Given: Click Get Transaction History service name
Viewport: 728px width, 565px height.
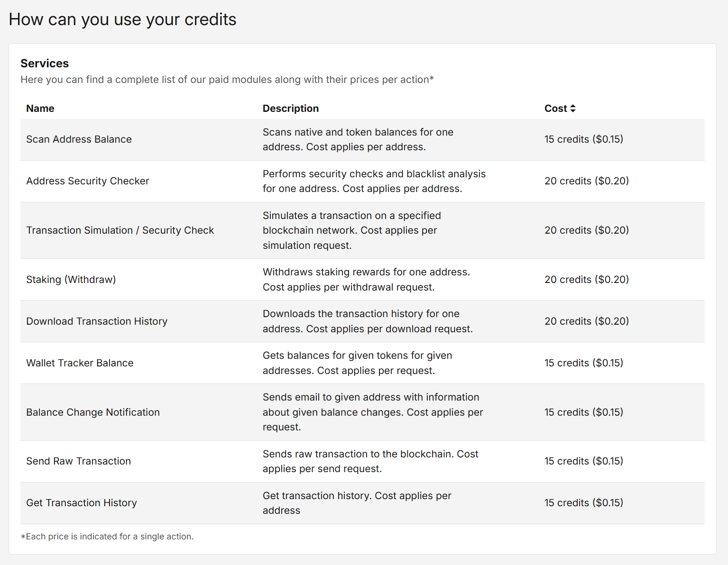Looking at the screenshot, I should 82,503.
